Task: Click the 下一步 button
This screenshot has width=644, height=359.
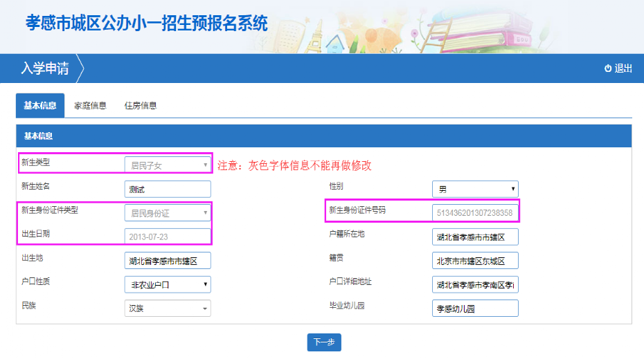Action: (324, 342)
